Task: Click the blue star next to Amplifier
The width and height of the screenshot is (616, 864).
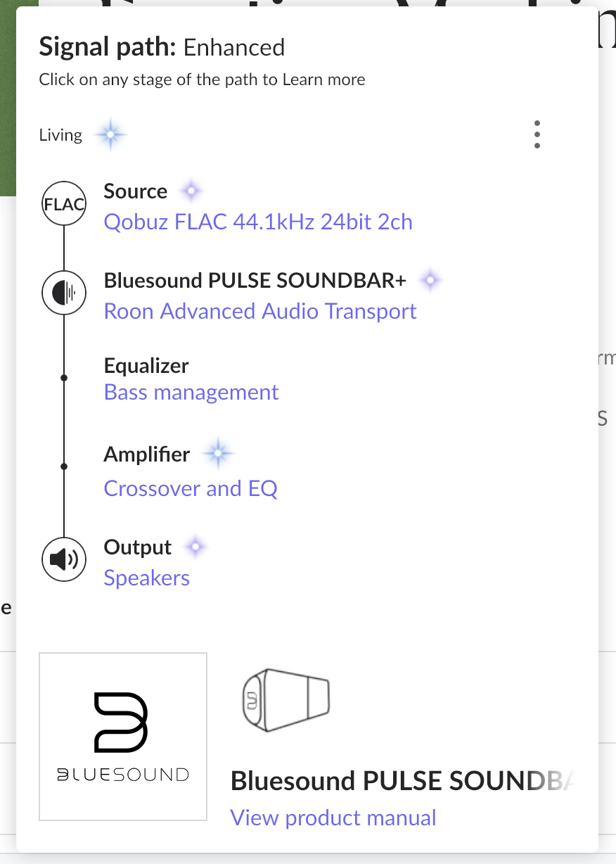Action: [217, 455]
